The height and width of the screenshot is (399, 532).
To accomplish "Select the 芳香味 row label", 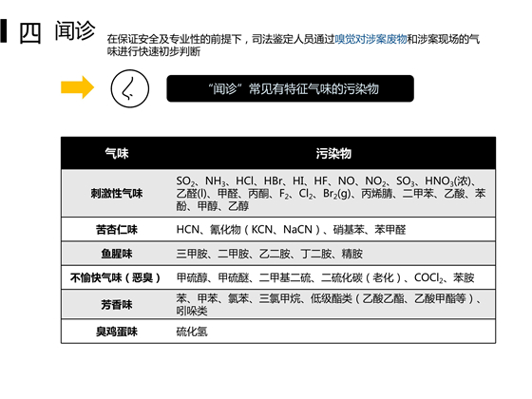I will [116, 304].
